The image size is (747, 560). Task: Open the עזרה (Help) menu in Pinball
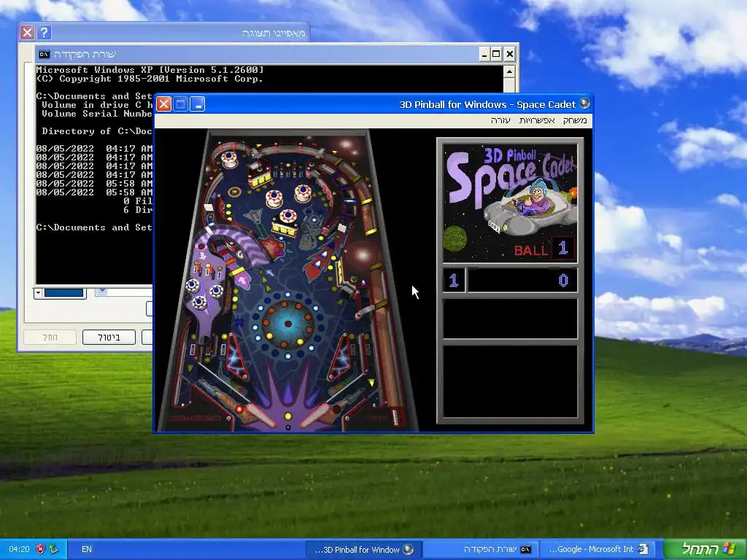point(500,120)
